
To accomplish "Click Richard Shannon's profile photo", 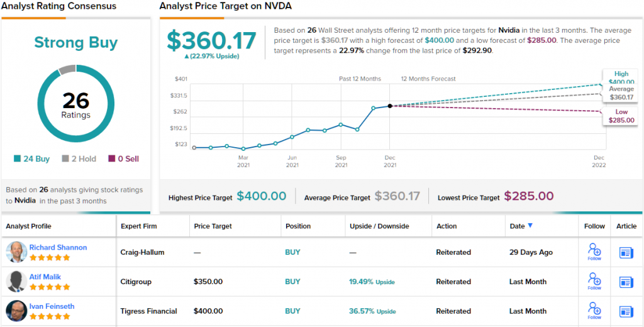I will pos(17,252).
